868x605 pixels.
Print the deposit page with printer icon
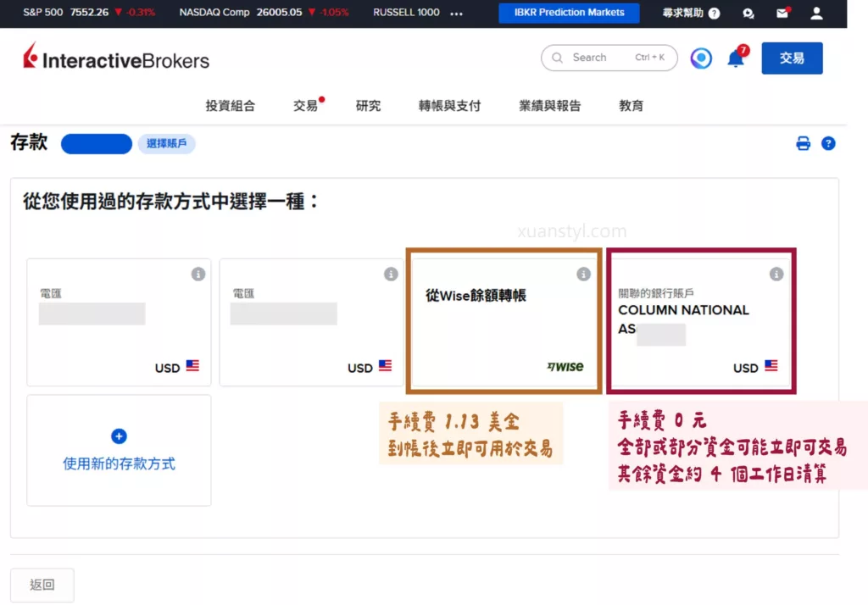tap(803, 143)
